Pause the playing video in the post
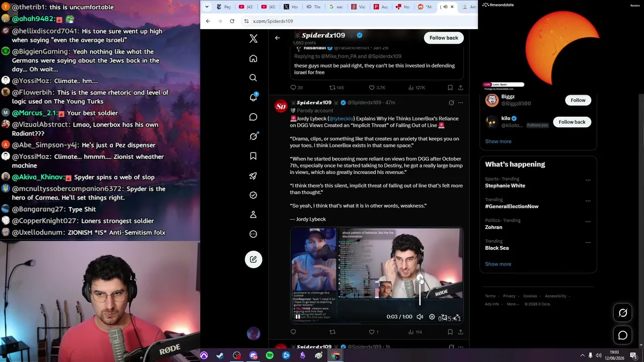644x362 pixels. tap(297, 317)
